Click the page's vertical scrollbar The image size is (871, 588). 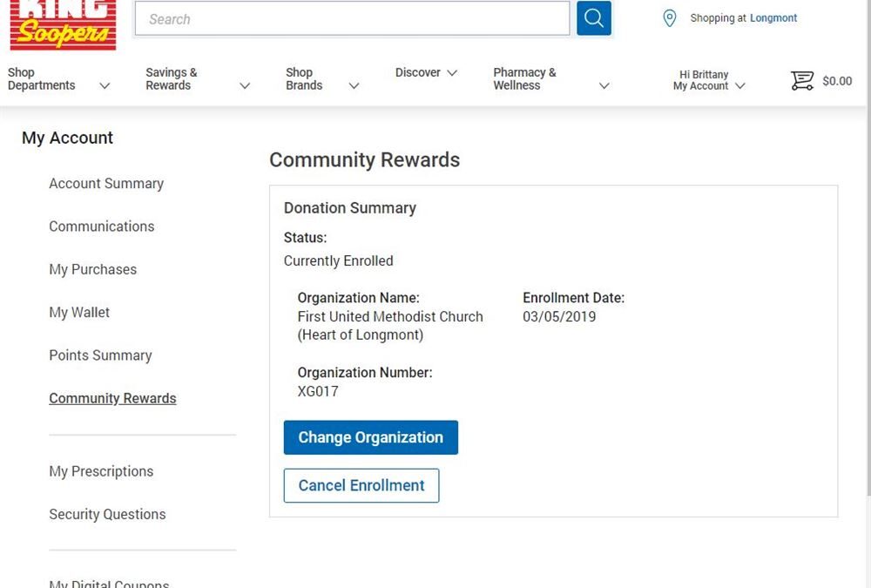pyautogui.click(x=868, y=247)
